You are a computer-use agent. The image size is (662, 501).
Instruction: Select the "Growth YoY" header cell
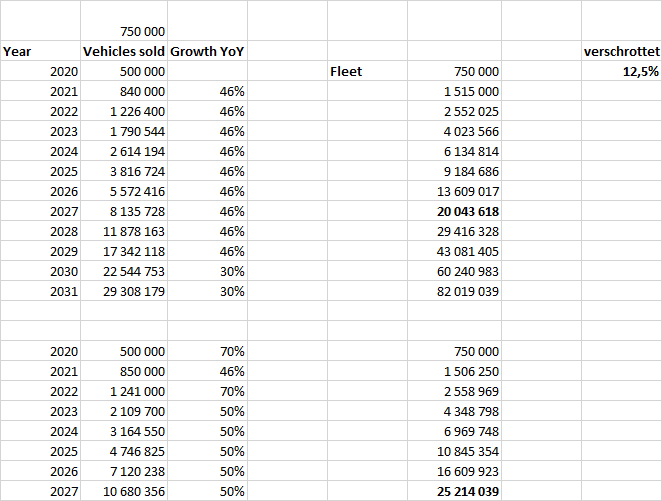coord(207,51)
